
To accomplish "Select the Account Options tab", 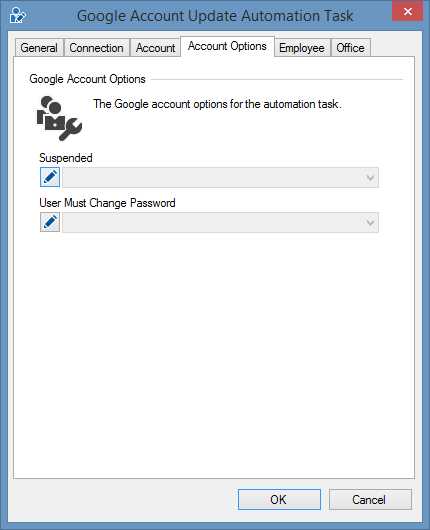I will pos(227,46).
